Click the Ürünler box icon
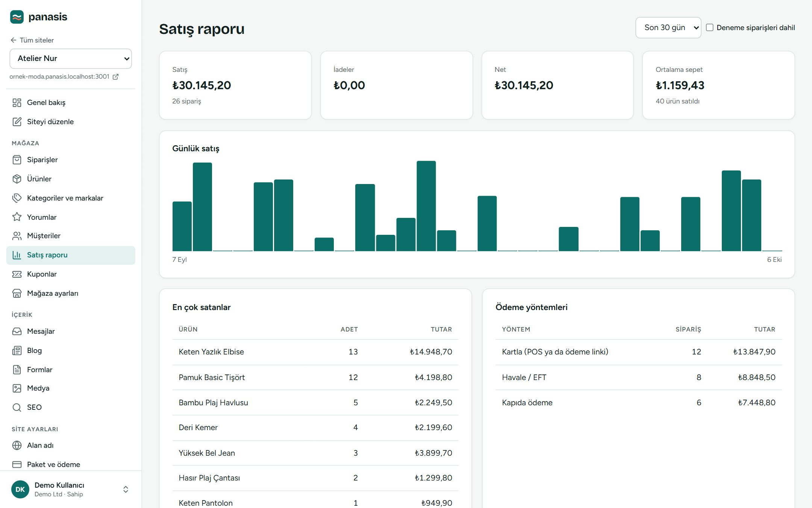The image size is (812, 508). tap(17, 179)
